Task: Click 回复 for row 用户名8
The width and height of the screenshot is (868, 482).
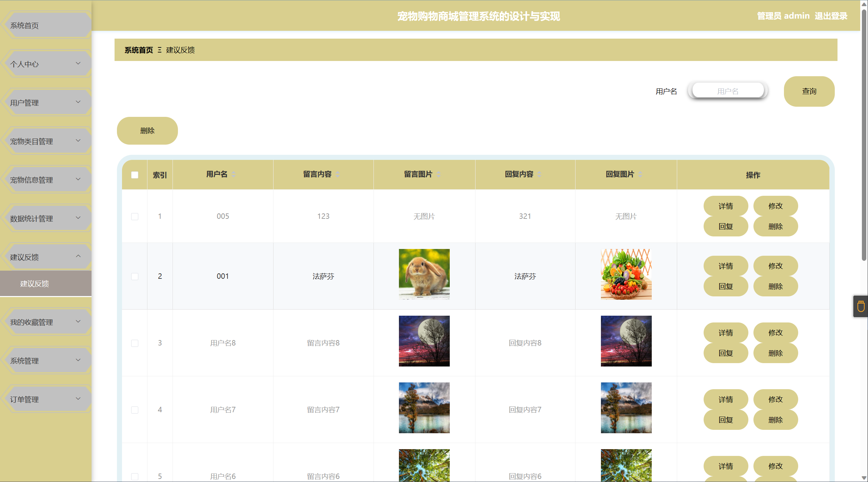Action: click(x=726, y=353)
